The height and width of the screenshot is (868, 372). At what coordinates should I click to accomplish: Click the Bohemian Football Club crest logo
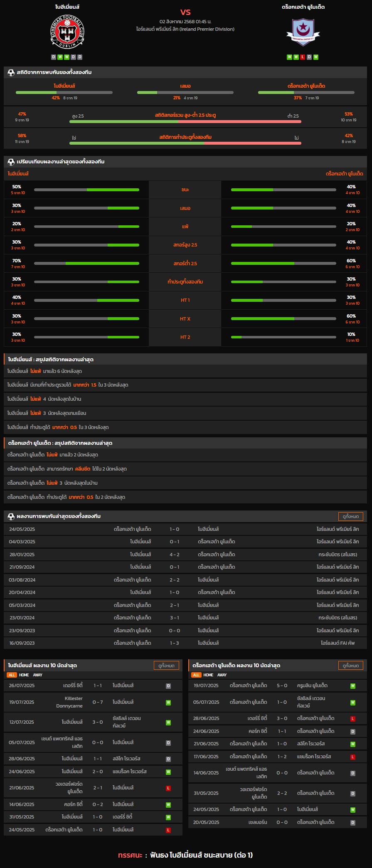pos(67,32)
